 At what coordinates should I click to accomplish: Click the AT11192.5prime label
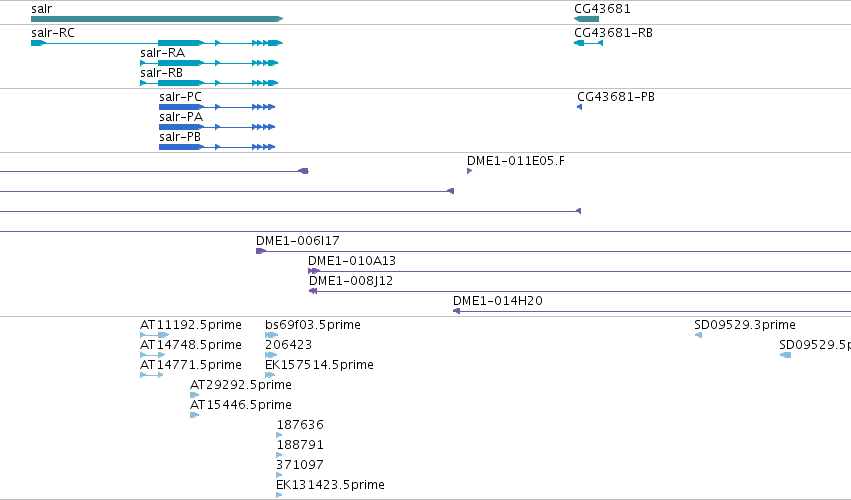190,325
